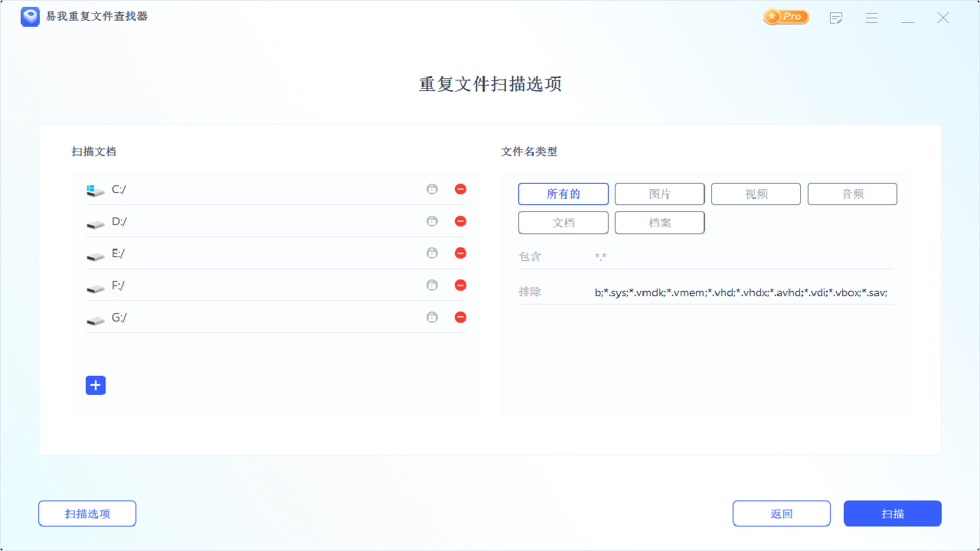Select the 所有的 filter
The width and height of the screenshot is (980, 551).
[x=563, y=194]
